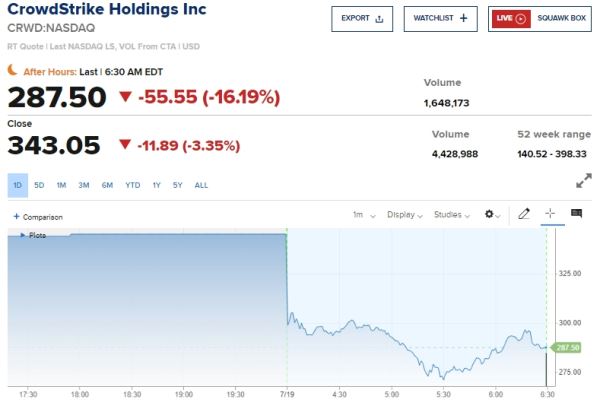Viewport: 600px width, 412px height.
Task: Click the WATCHLIST button
Action: pyautogui.click(x=440, y=19)
